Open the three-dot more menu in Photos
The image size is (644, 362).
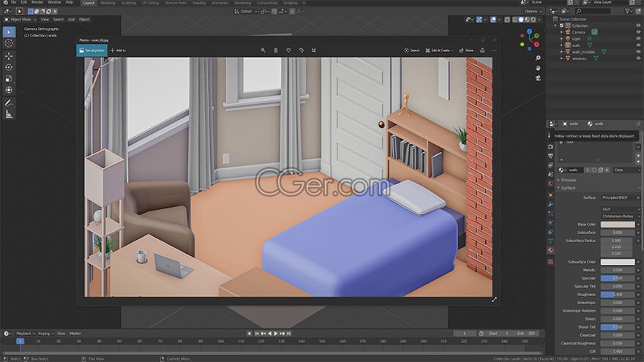point(494,50)
